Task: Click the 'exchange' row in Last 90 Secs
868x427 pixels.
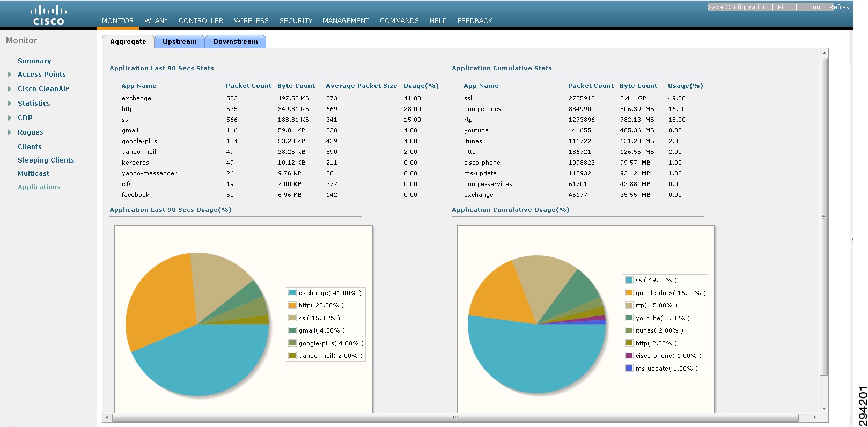Action: click(283, 98)
